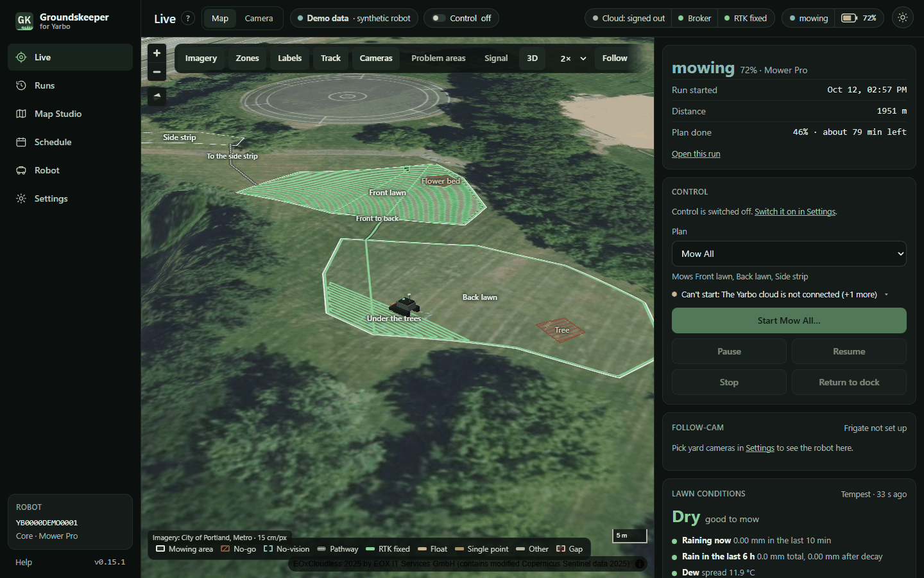The image size is (924, 578).
Task: Click the Groundskeeper GK logo
Action: (24, 21)
